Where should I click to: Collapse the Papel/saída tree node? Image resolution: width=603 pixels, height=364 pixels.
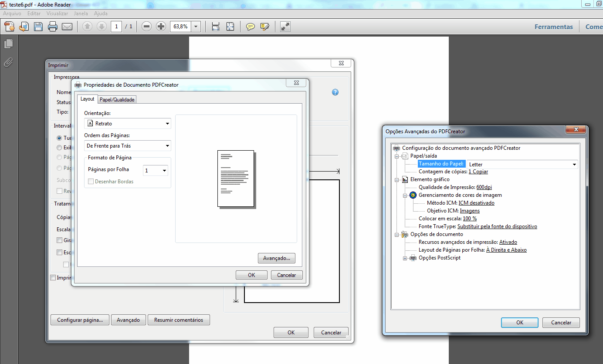tap(397, 156)
